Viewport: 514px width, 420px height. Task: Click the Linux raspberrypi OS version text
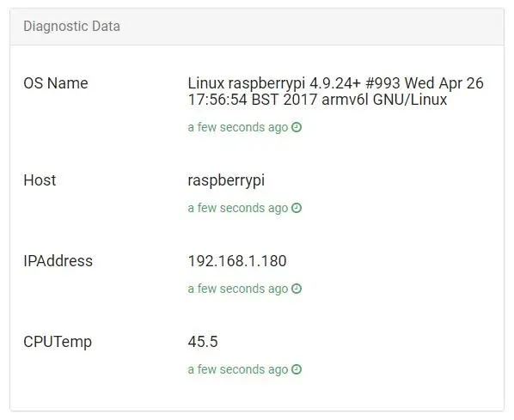[335, 91]
